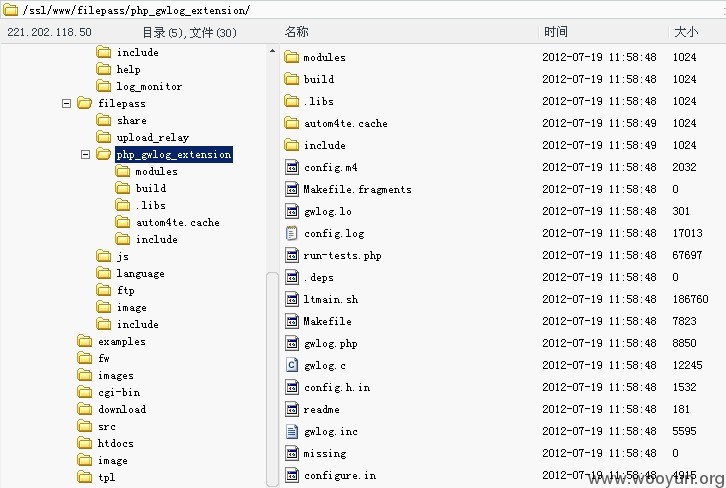This screenshot has width=726, height=488.
Task: Click the tree scrollbar up arrow
Action: coord(272,51)
